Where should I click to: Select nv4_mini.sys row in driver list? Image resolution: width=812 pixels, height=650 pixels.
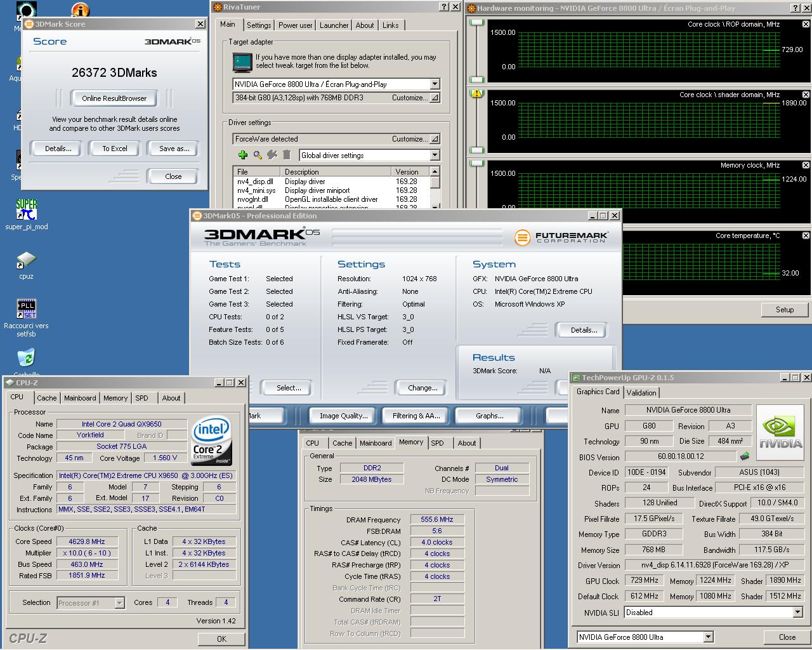coord(331,190)
